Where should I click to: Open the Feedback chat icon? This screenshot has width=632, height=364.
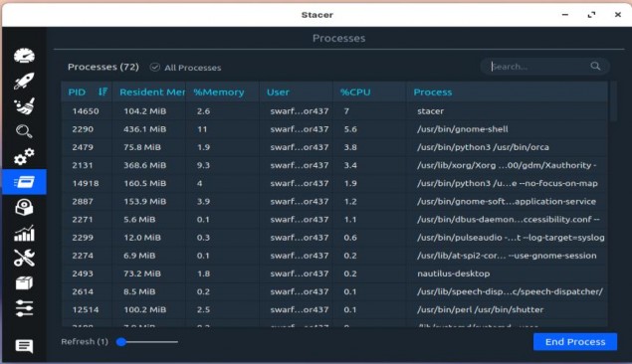[24, 346]
